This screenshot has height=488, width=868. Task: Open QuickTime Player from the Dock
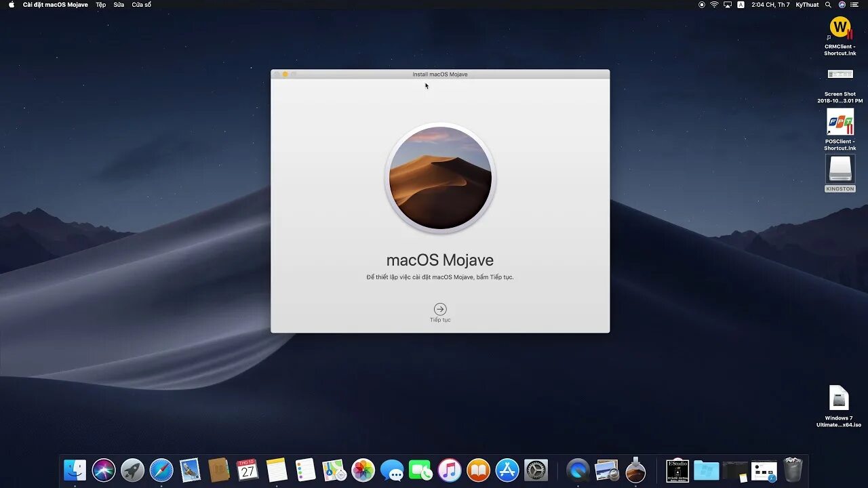[578, 470]
